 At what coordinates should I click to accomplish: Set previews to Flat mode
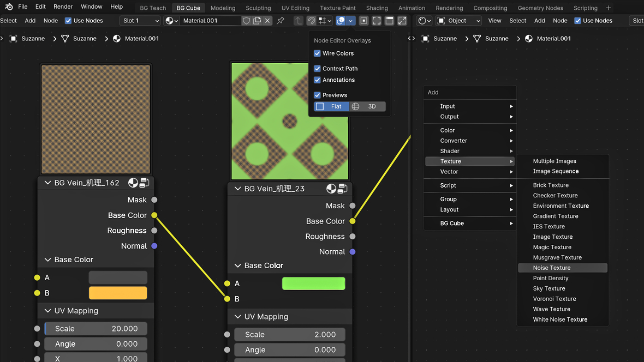tap(331, 107)
